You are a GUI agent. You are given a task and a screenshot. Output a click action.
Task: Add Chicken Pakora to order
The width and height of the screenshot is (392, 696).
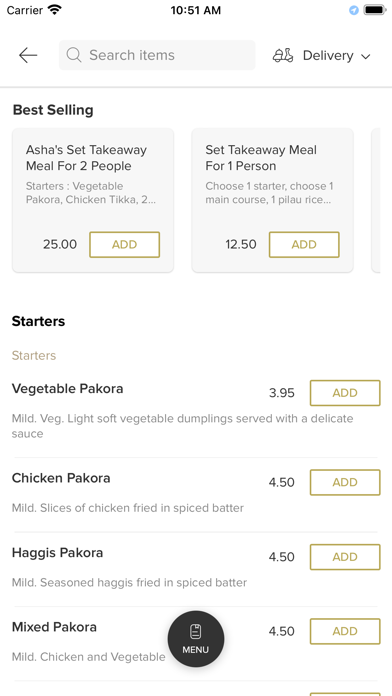click(x=345, y=482)
